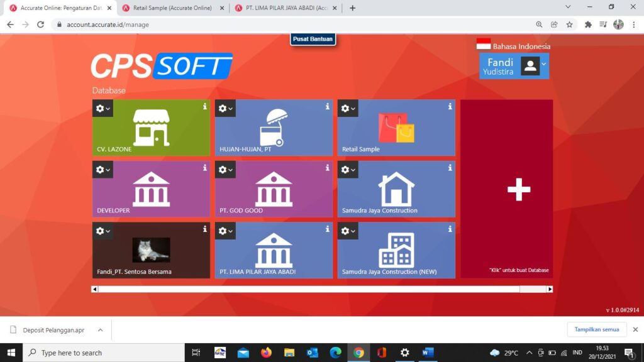
Task: Open Windows Start menu
Action: pyautogui.click(x=11, y=353)
